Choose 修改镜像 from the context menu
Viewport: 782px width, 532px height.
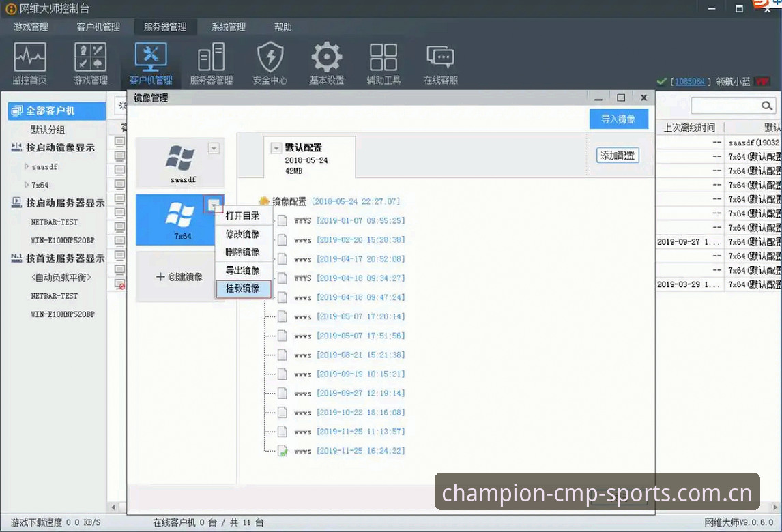tap(243, 234)
